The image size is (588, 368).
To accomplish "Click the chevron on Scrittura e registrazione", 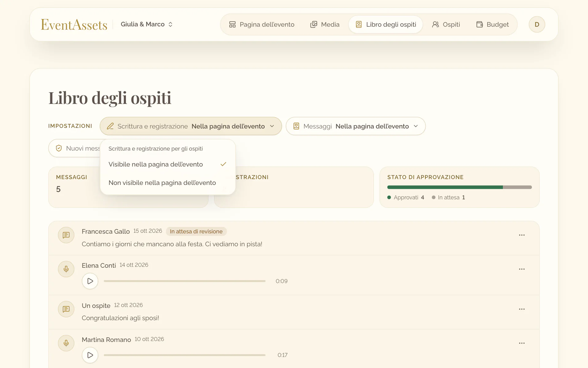I will tap(272, 126).
